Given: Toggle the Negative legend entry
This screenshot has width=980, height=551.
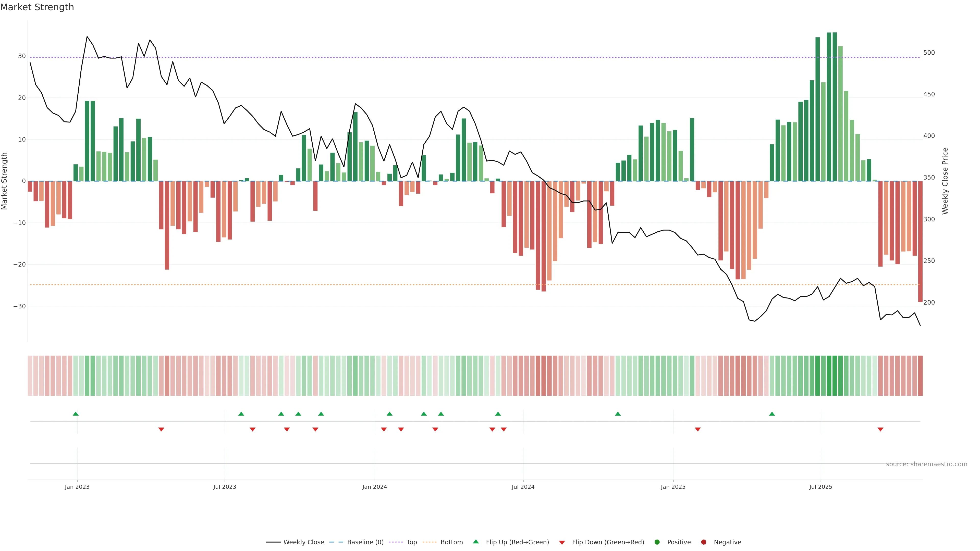Looking at the screenshot, I should point(727,542).
